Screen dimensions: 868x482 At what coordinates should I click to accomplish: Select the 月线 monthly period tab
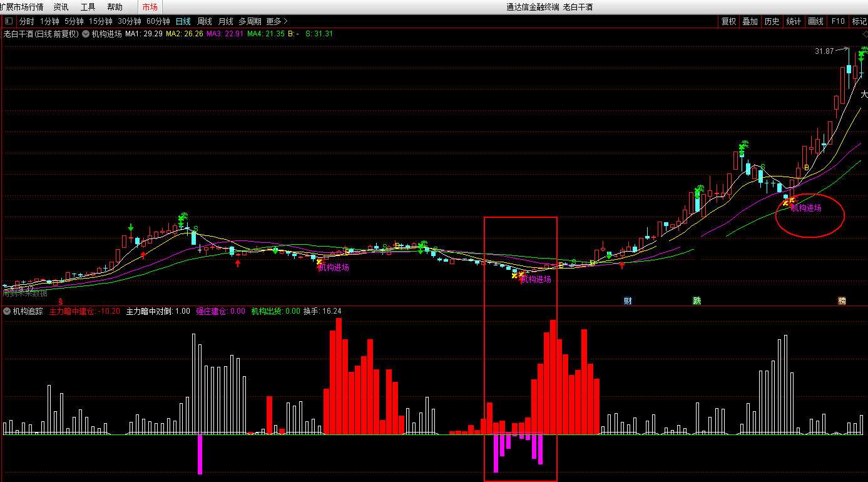[x=225, y=21]
